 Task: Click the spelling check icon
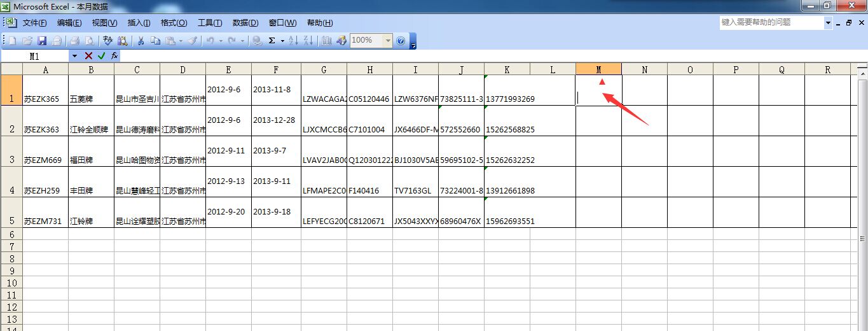107,41
